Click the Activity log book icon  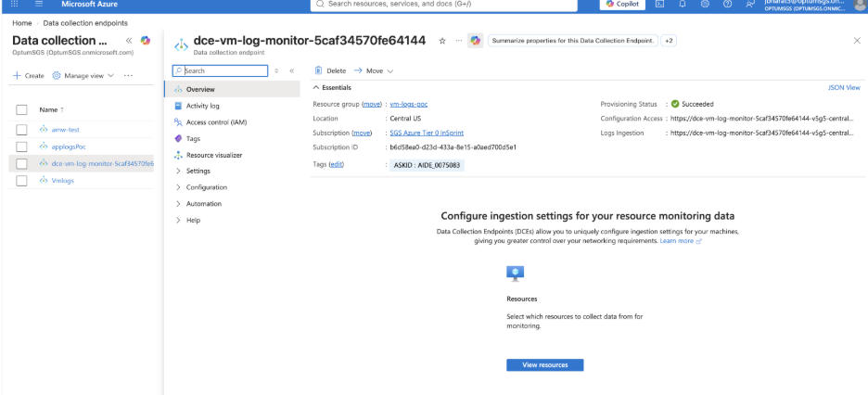coord(178,106)
